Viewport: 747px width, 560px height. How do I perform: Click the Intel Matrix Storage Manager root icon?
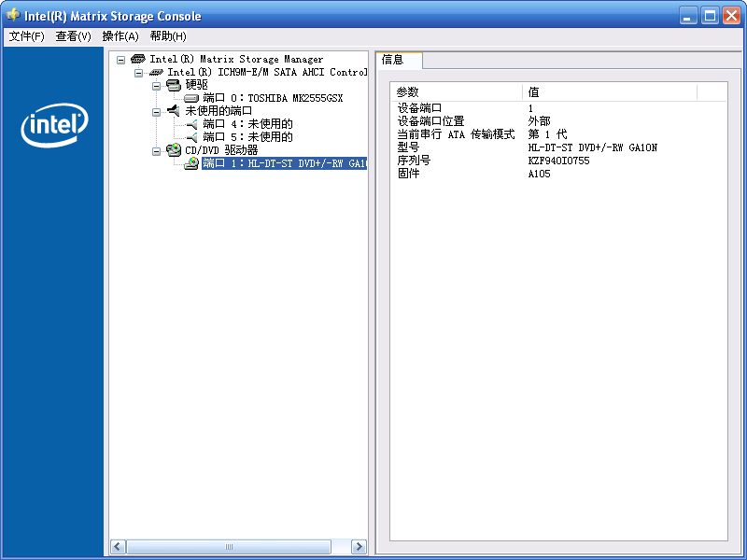click(137, 59)
